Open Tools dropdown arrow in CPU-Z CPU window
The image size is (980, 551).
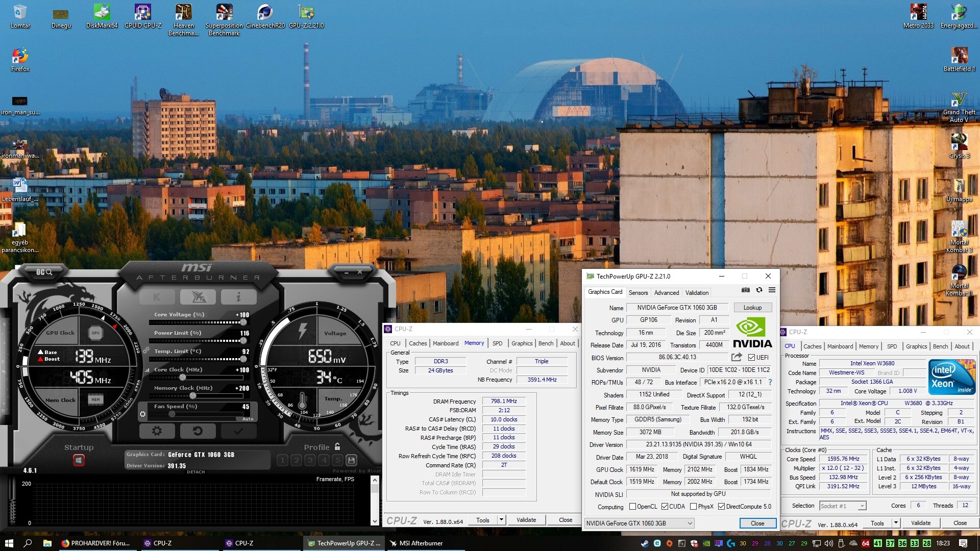[x=896, y=523]
